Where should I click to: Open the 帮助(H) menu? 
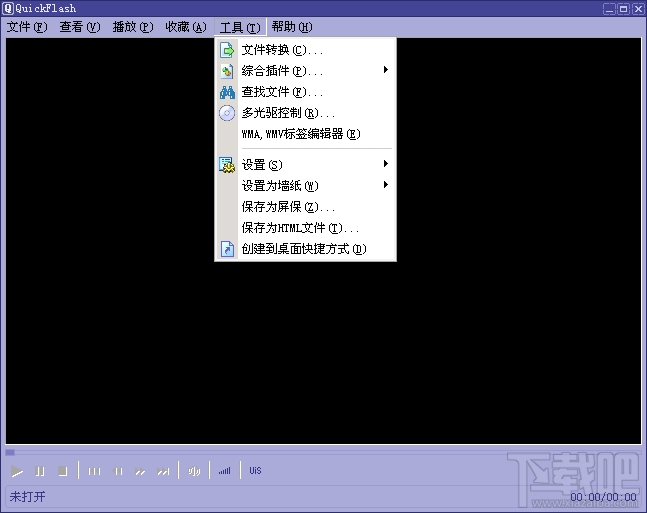(292, 27)
